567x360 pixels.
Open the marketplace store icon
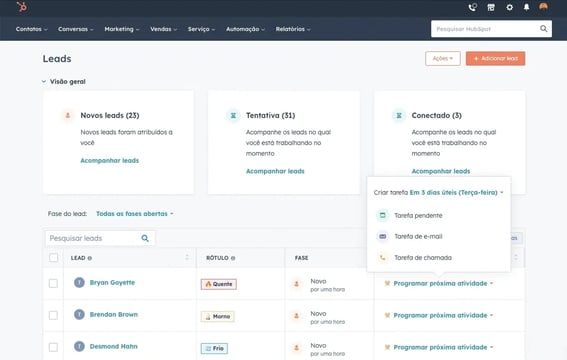[491, 7]
